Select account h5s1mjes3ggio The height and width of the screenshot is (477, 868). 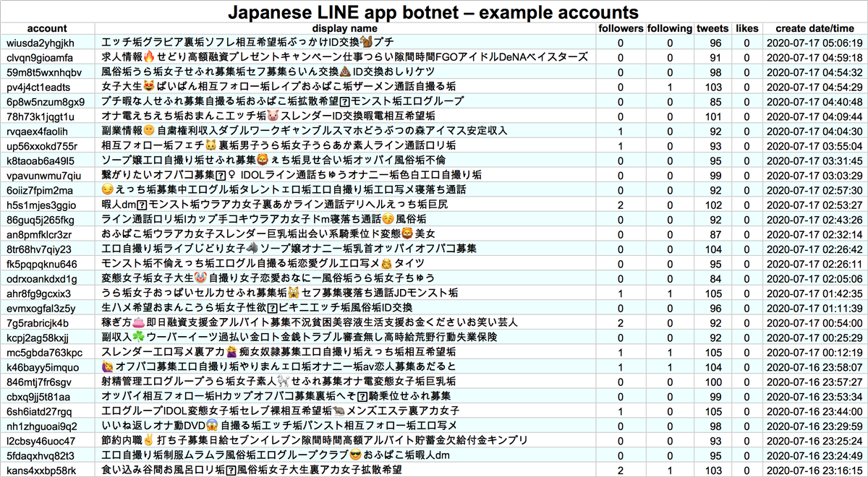coord(41,205)
